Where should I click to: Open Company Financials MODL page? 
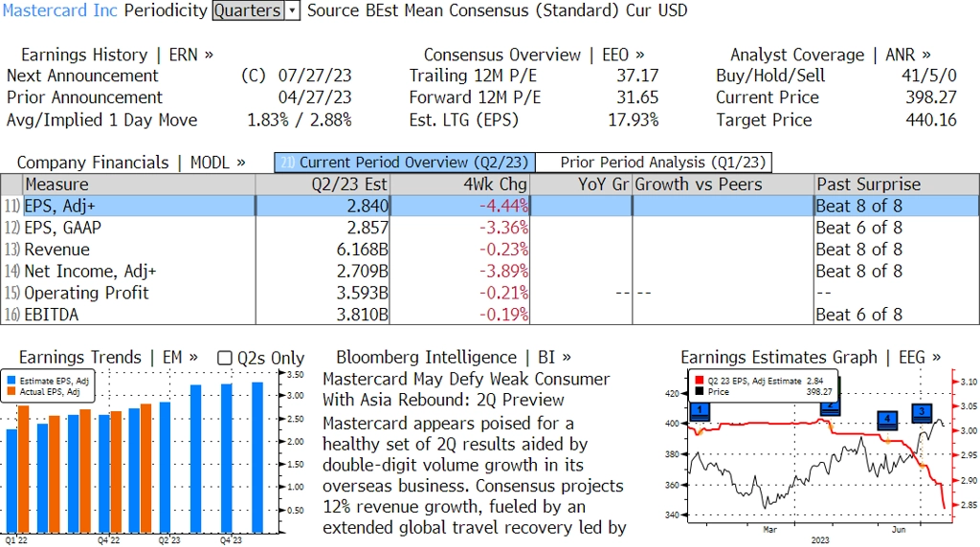click(x=131, y=163)
